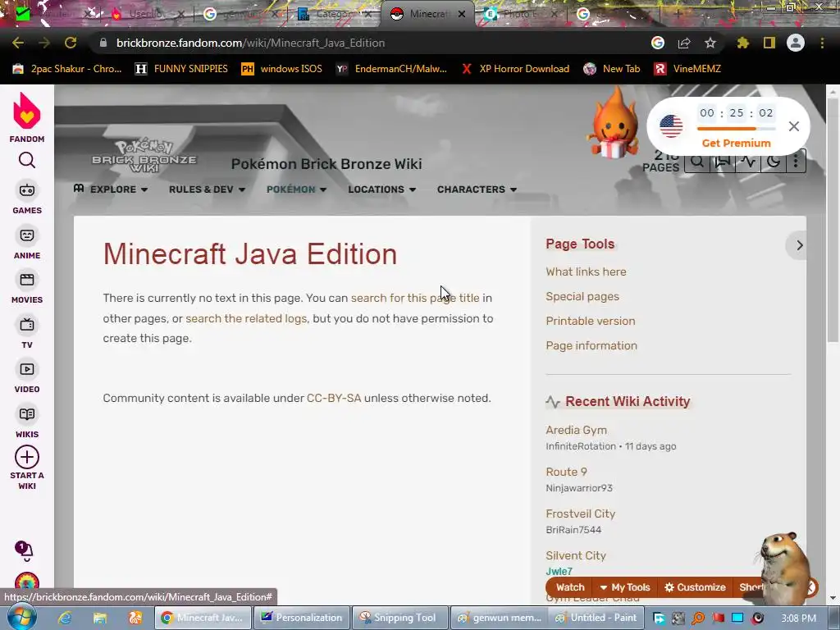Expand the Rules & Dev menu
Screen dimensions: 840x630
[207, 189]
